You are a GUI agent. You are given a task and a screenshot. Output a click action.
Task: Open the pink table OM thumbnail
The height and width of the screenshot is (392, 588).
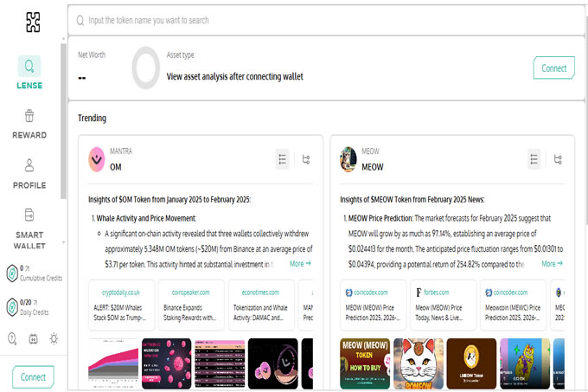coord(220,363)
